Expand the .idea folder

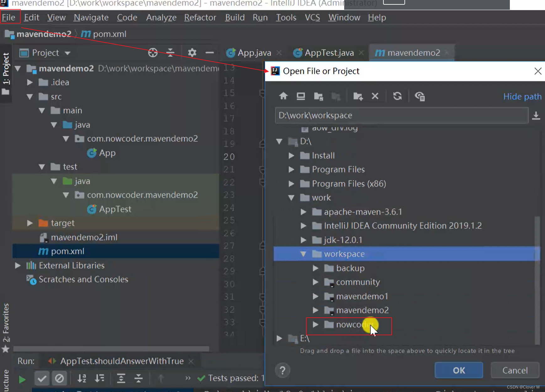tap(30, 82)
